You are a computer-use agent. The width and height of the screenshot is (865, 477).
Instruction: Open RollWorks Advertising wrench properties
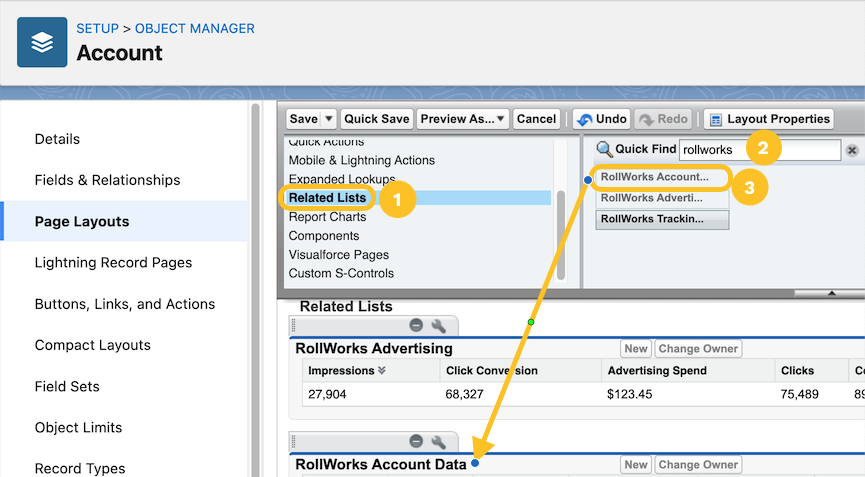tap(439, 326)
